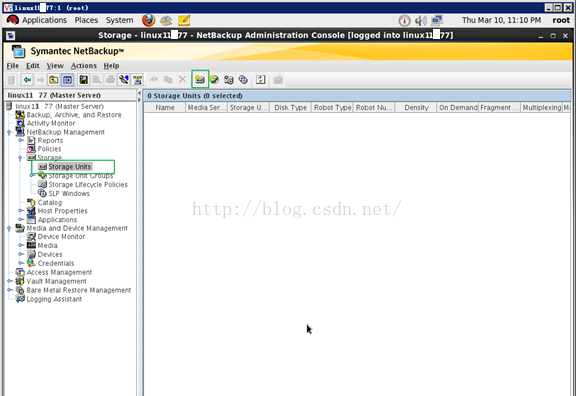Select Logging Assistant in the tree
This screenshot has height=396, width=576.
[x=54, y=299]
